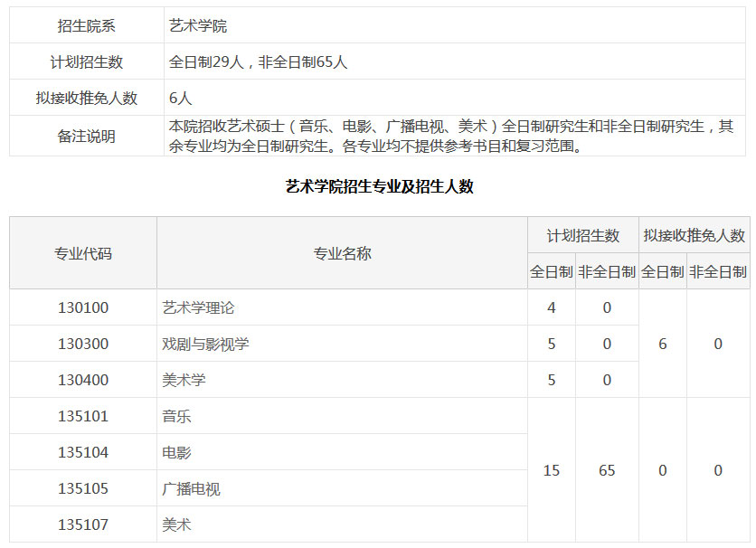Image resolution: width=756 pixels, height=548 pixels.
Task: Click the 专业代码 column header
Action: click(83, 253)
